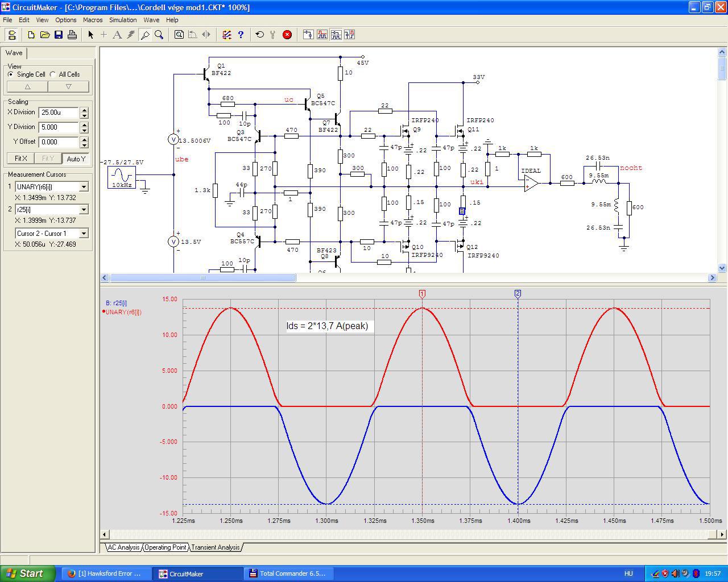728x582 pixels.
Task: Click the Save diskette icon in toolbar
Action: point(59,35)
